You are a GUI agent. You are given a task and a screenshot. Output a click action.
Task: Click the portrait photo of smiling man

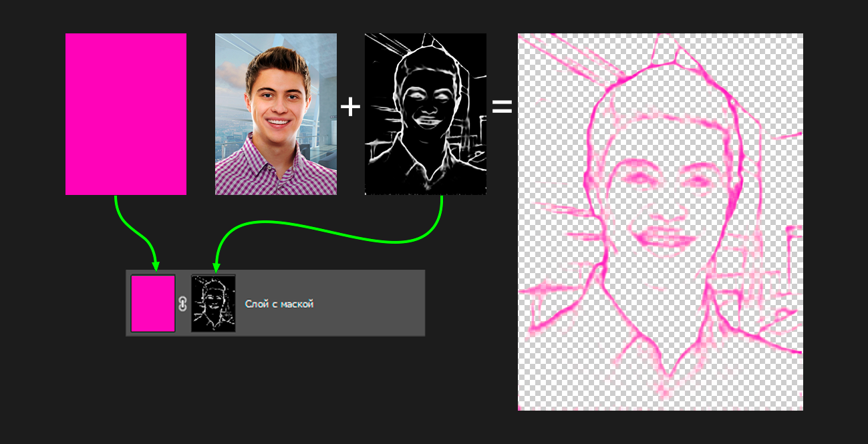pyautogui.click(x=276, y=114)
